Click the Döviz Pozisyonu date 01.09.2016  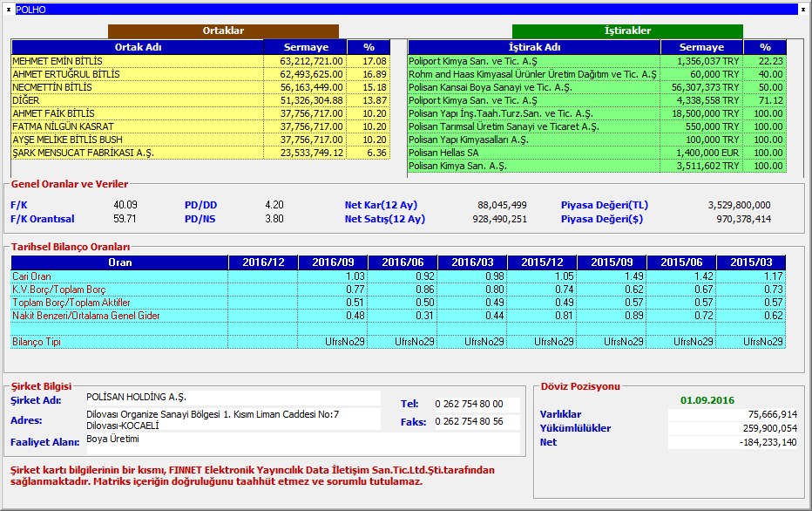pos(707,400)
